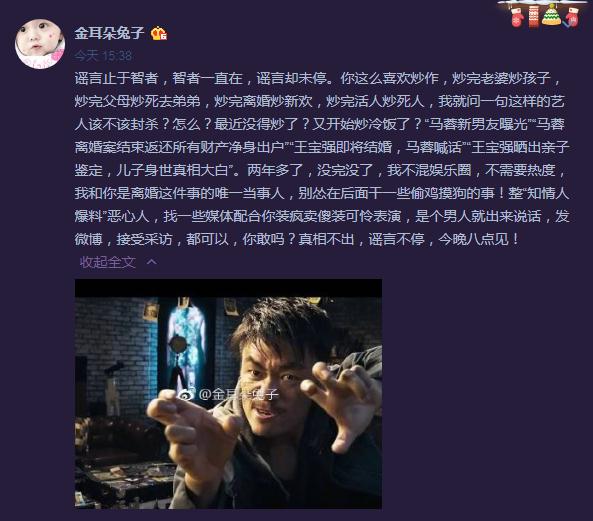Click the gold crown membership badge
The width and height of the screenshot is (593, 521).
click(159, 34)
